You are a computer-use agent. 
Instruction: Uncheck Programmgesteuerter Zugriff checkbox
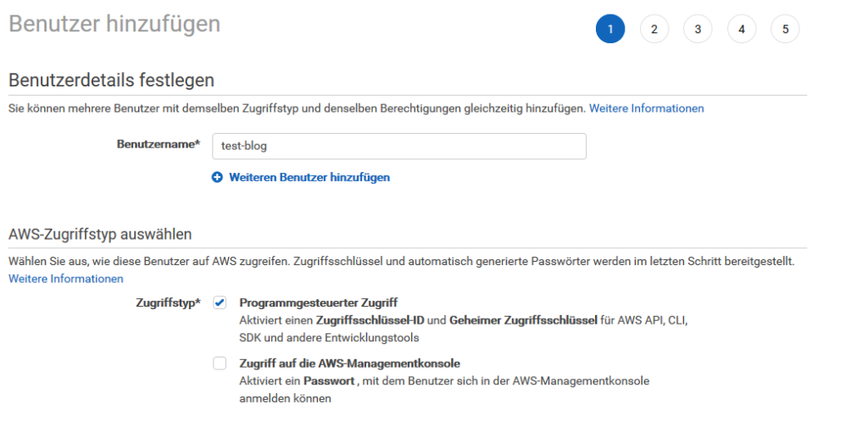pos(220,302)
